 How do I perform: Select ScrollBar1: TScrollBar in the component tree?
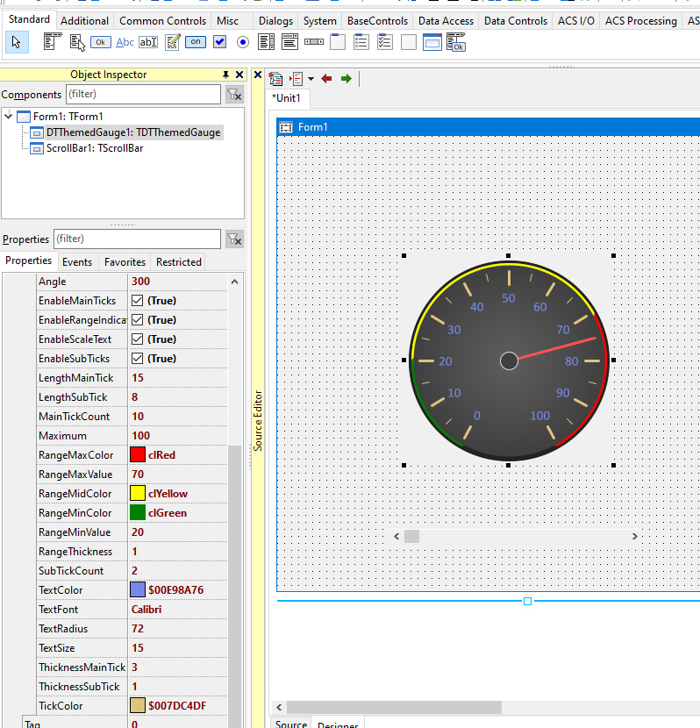click(95, 148)
